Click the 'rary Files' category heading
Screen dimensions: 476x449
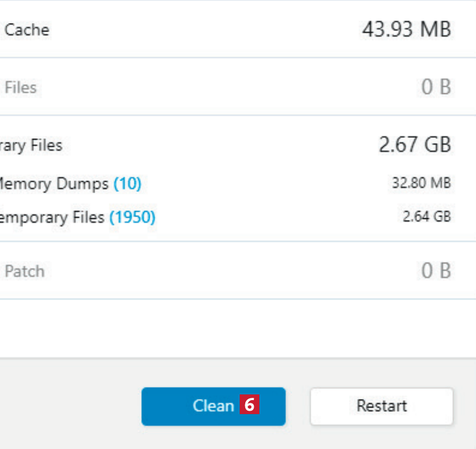pyautogui.click(x=31, y=146)
